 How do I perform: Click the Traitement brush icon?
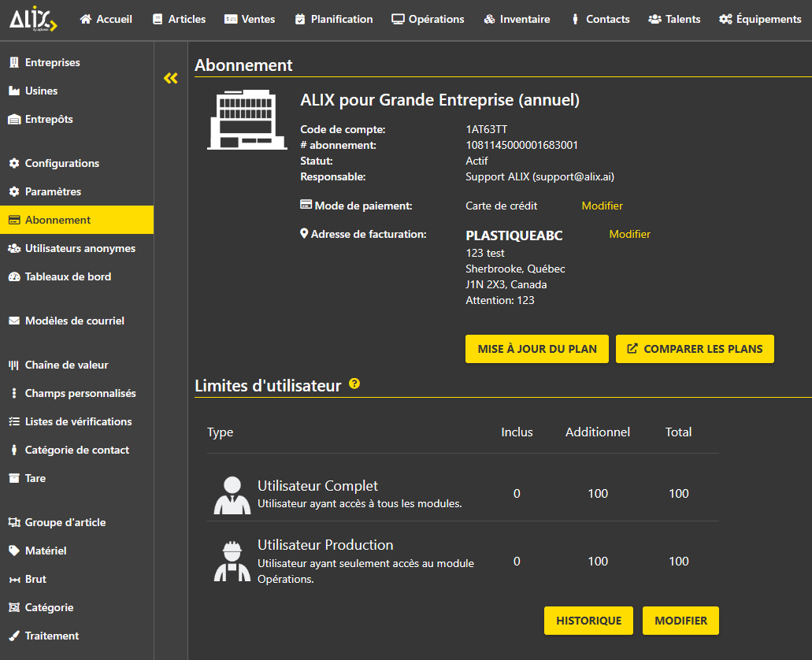click(14, 636)
